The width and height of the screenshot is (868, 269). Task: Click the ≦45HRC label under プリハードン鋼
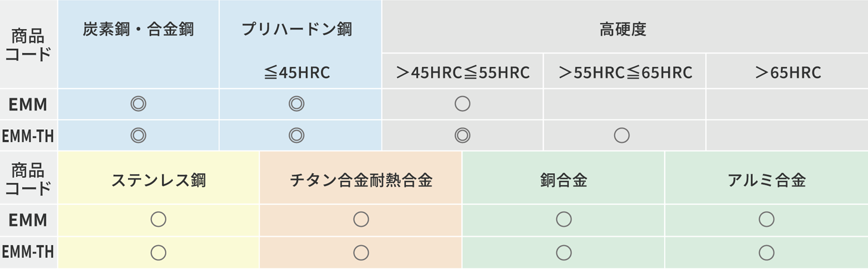(x=297, y=73)
